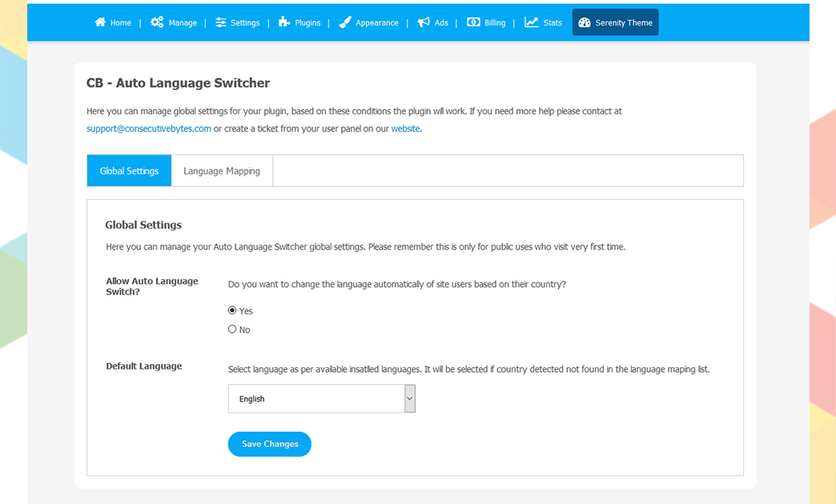Click the Plugins puzzle piece icon
The width and height of the screenshot is (836, 504).
[284, 22]
